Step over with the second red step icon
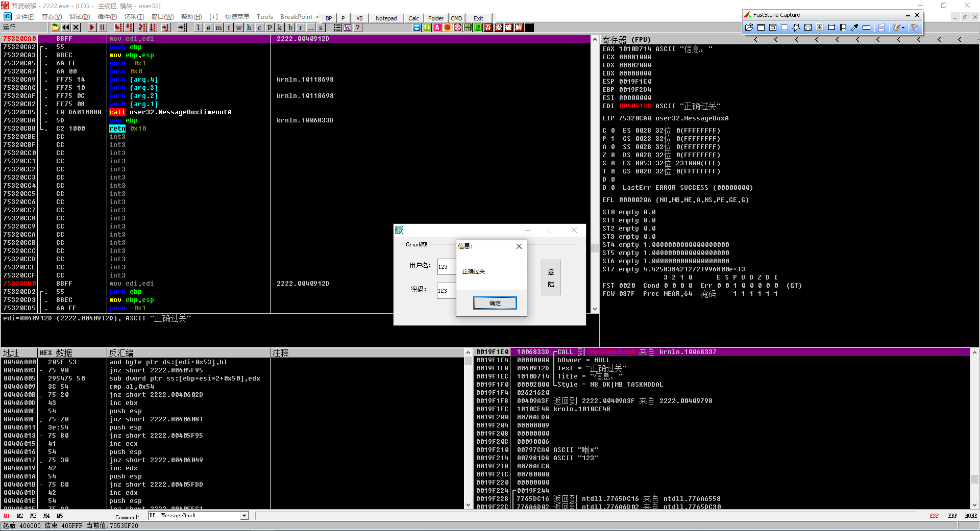Viewport: 980px width, 531px height. (x=129, y=28)
